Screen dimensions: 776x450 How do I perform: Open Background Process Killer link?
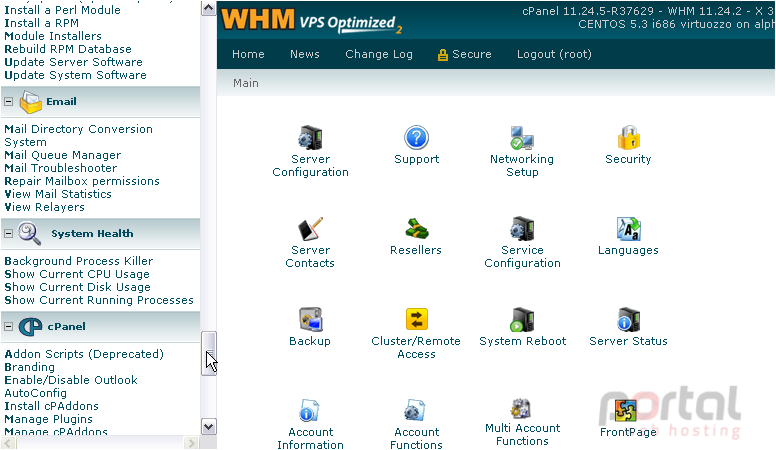(79, 261)
